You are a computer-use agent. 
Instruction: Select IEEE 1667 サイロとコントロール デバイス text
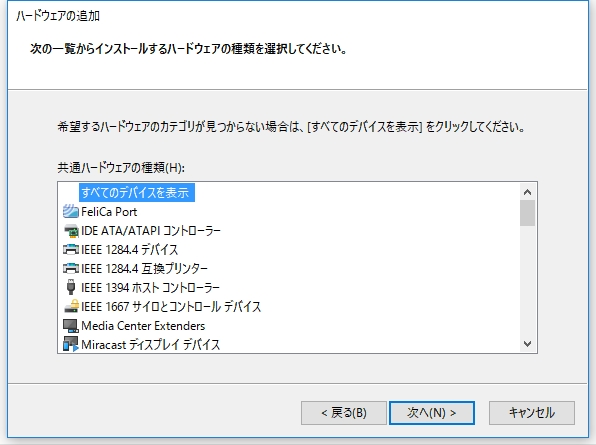click(x=171, y=307)
